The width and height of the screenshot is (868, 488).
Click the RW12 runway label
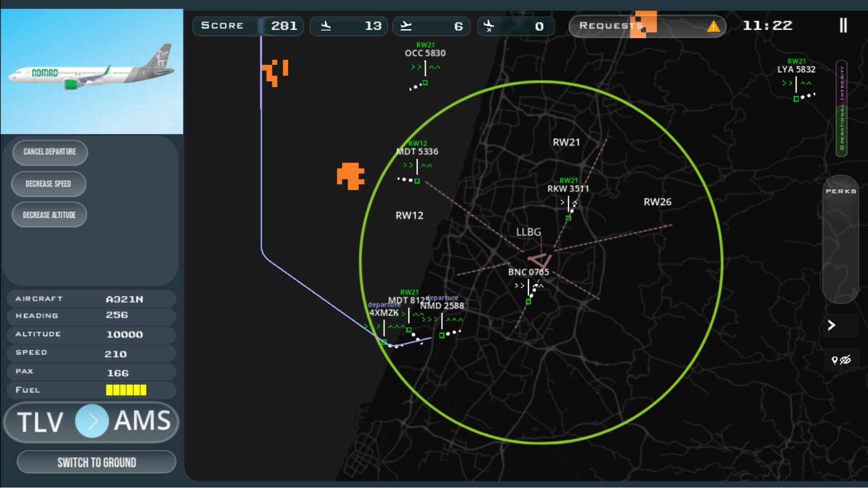(409, 216)
